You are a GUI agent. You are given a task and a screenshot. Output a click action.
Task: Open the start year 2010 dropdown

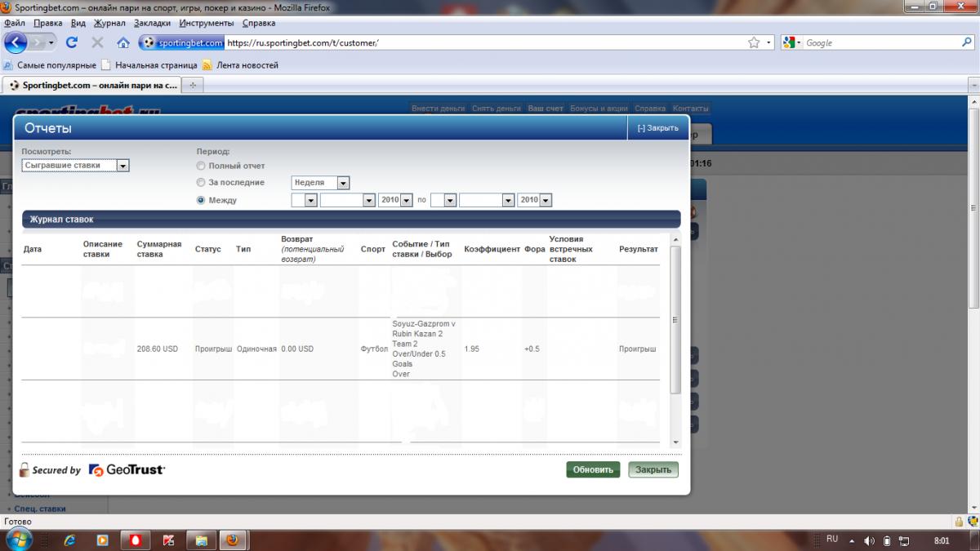(395, 200)
